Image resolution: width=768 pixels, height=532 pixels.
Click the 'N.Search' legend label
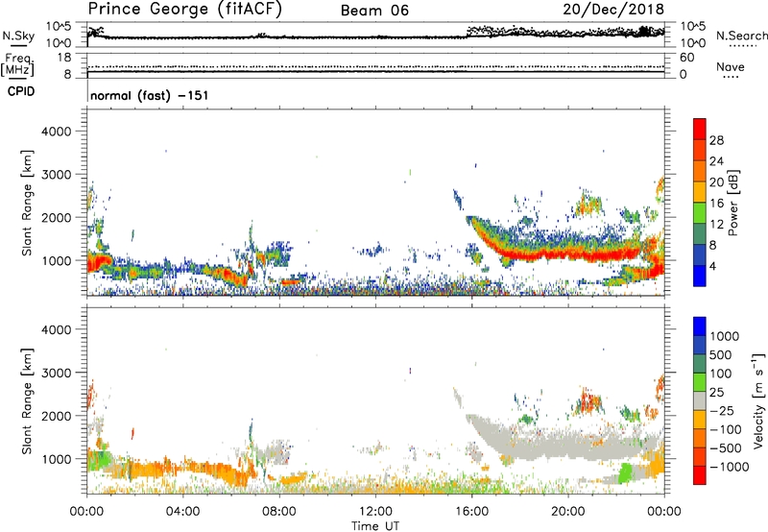(x=742, y=36)
